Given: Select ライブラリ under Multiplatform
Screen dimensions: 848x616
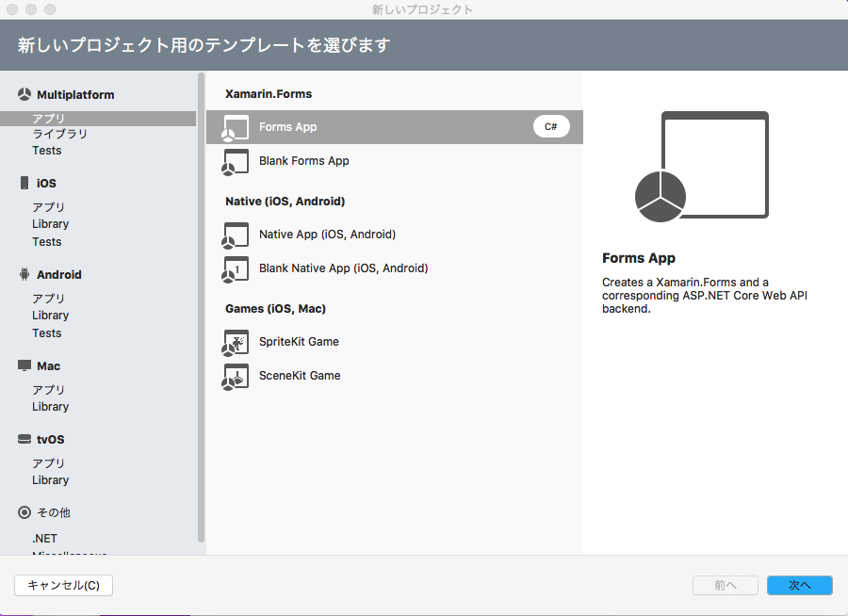Looking at the screenshot, I should point(59,134).
